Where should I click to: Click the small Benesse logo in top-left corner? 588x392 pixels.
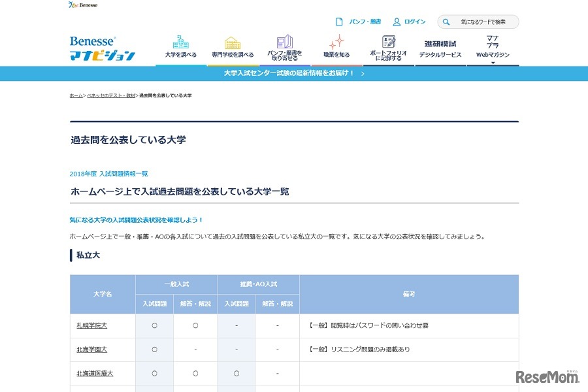[82, 5]
